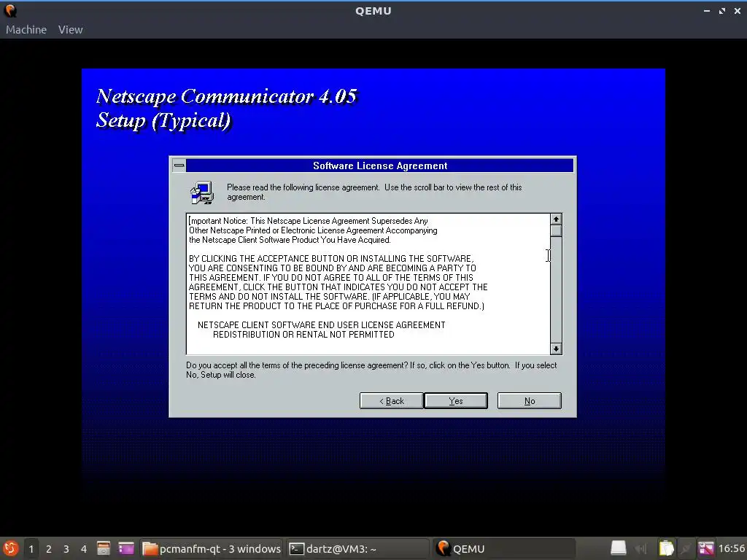The height and width of the screenshot is (560, 747).
Task: Click 'REDISTRIBUTION OR RENTAL NOT PERMITTED' line
Action: tap(303, 334)
